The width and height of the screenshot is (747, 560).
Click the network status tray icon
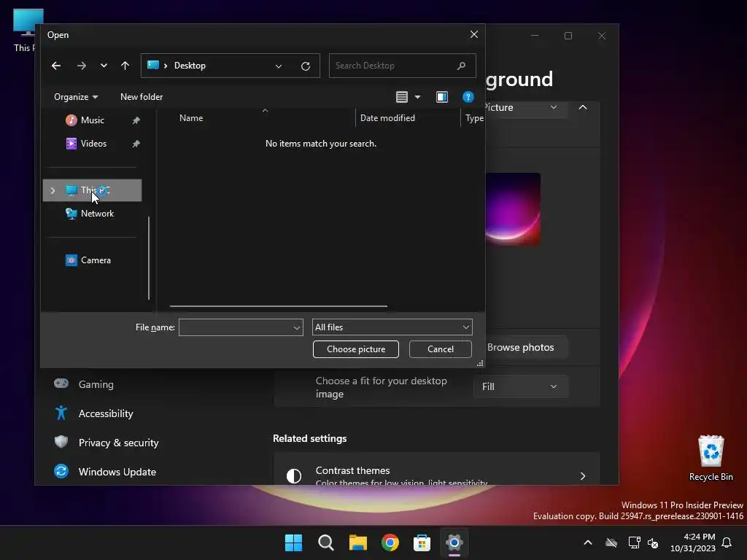(x=634, y=542)
